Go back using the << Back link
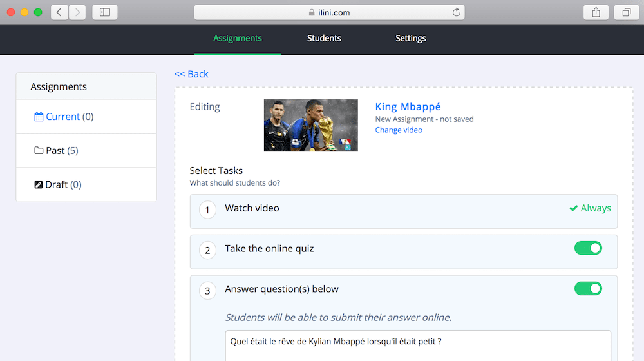Screen dimensions: 644x361 click(191, 74)
